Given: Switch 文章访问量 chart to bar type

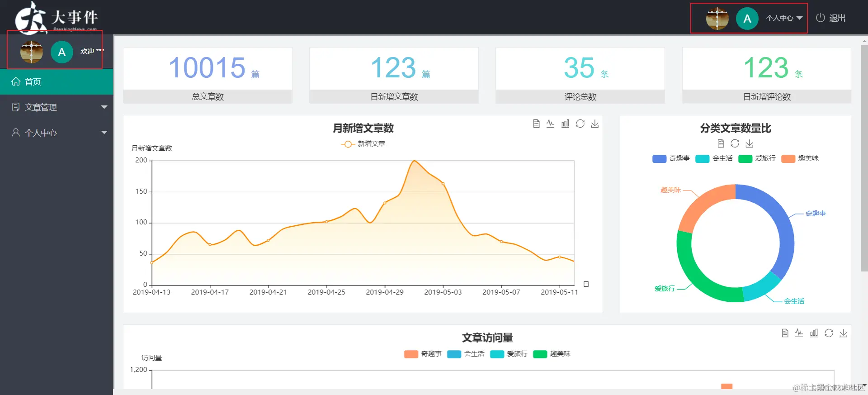Looking at the screenshot, I should (x=814, y=333).
